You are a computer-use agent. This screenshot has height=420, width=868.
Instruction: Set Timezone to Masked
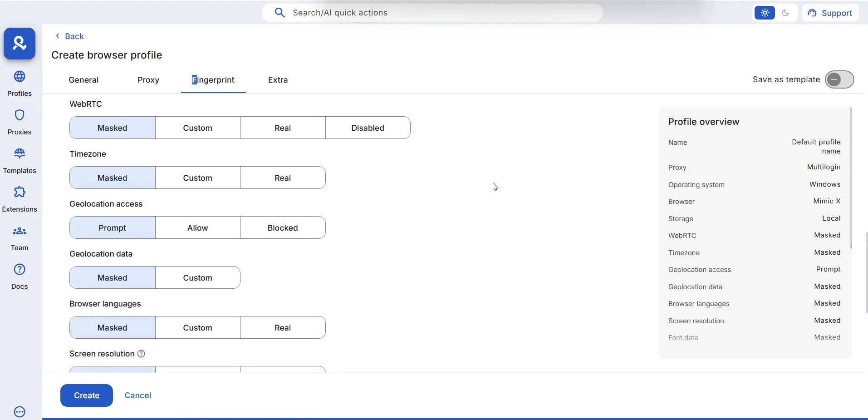pos(113,178)
